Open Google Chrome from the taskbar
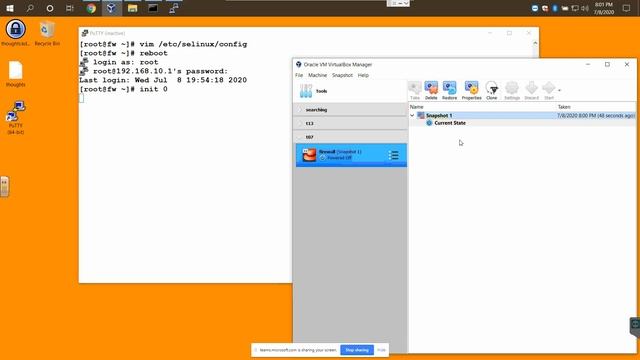 coord(91,8)
